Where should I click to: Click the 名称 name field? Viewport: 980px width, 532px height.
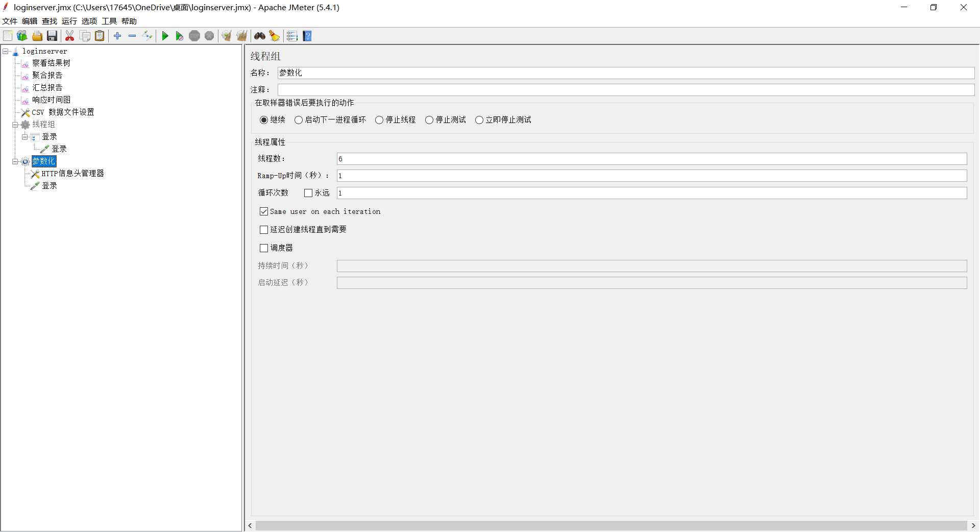click(626, 73)
